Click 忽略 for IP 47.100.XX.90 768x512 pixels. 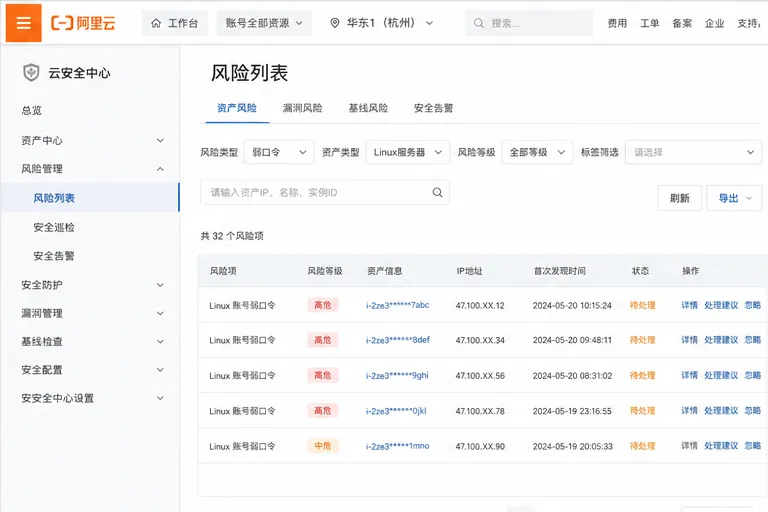pyautogui.click(x=753, y=446)
